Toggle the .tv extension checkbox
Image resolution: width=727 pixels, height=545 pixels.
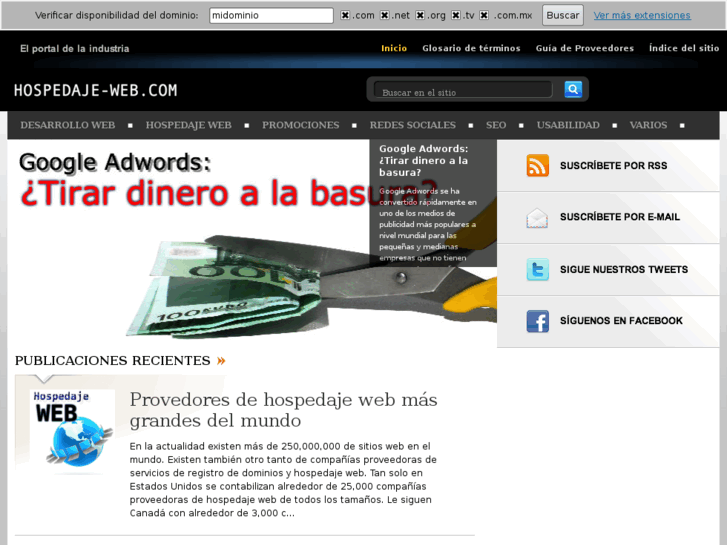[456, 15]
